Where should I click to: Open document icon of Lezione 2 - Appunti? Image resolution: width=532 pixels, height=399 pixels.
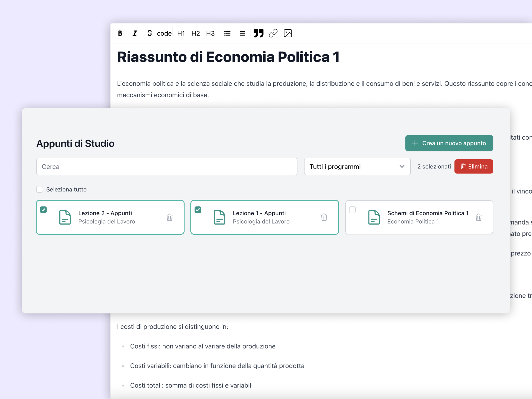coord(65,217)
